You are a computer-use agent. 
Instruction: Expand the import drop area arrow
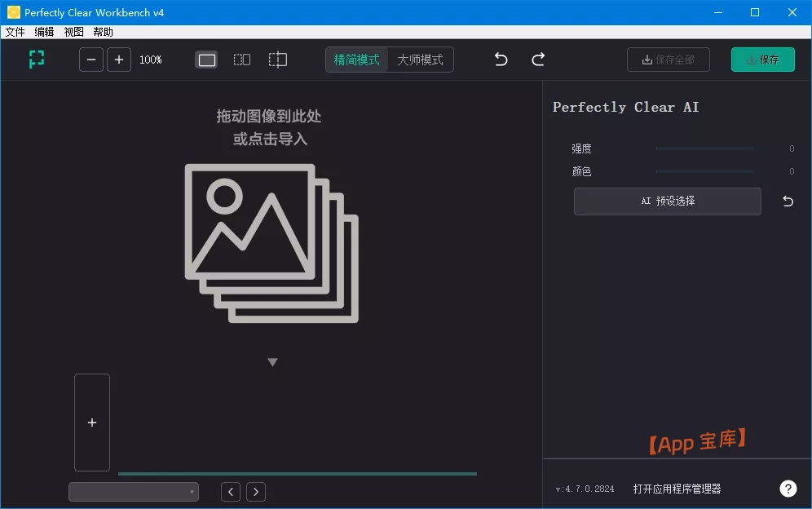[273, 361]
